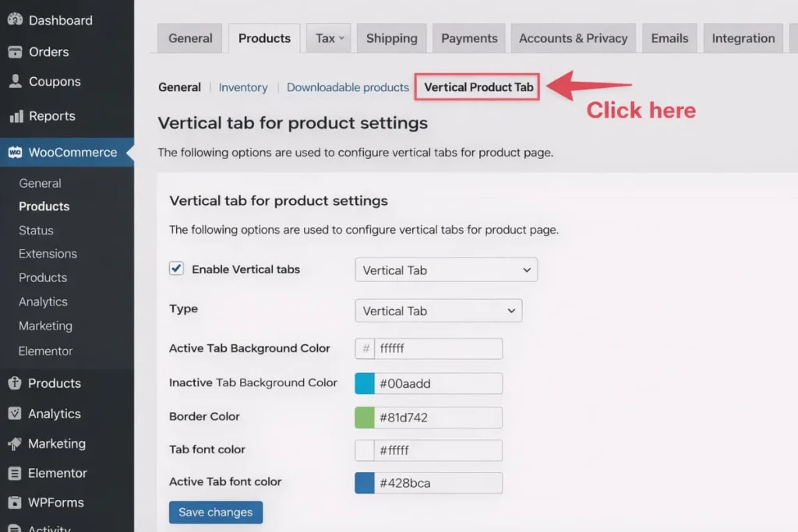This screenshot has width=798, height=532.
Task: Expand the Tax tab arrow
Action: (x=341, y=38)
